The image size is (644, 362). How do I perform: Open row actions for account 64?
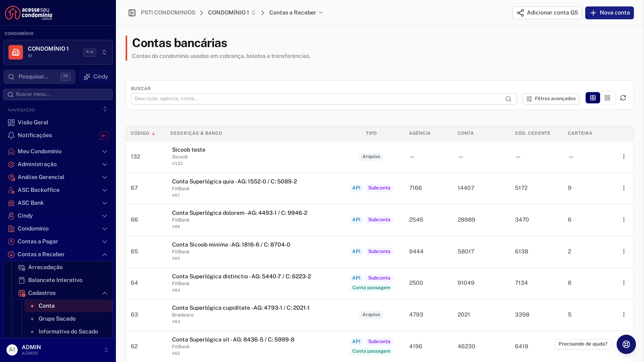(x=623, y=283)
